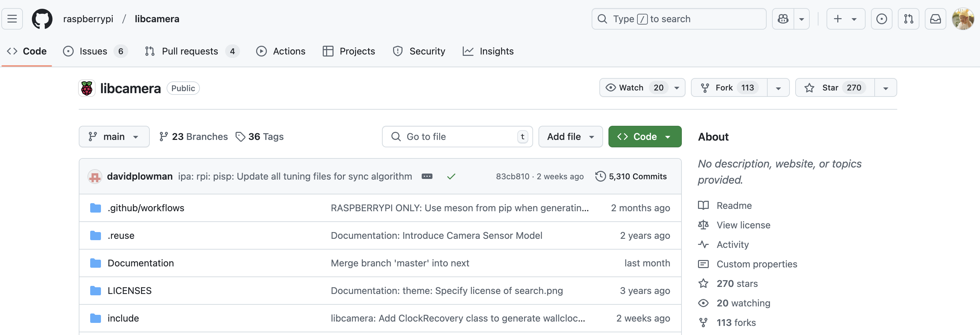The height and width of the screenshot is (335, 980).
Task: Open commit 'Merge branch master into next'
Action: [x=400, y=263]
